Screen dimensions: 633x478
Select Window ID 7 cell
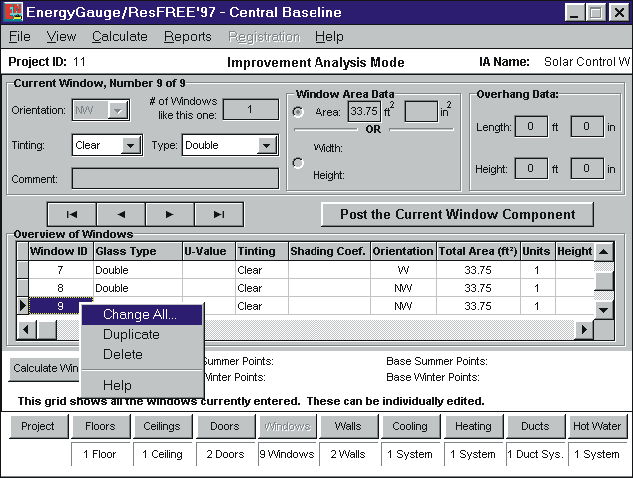tap(61, 270)
